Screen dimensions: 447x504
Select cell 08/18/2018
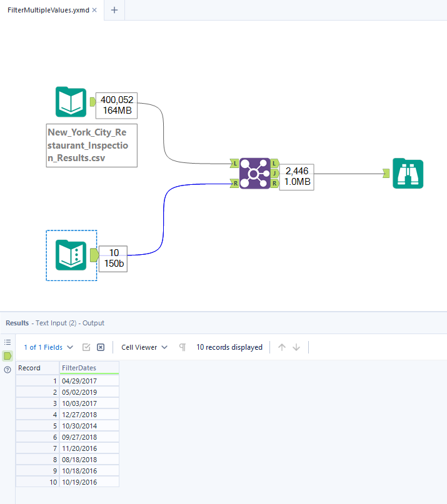click(x=89, y=460)
